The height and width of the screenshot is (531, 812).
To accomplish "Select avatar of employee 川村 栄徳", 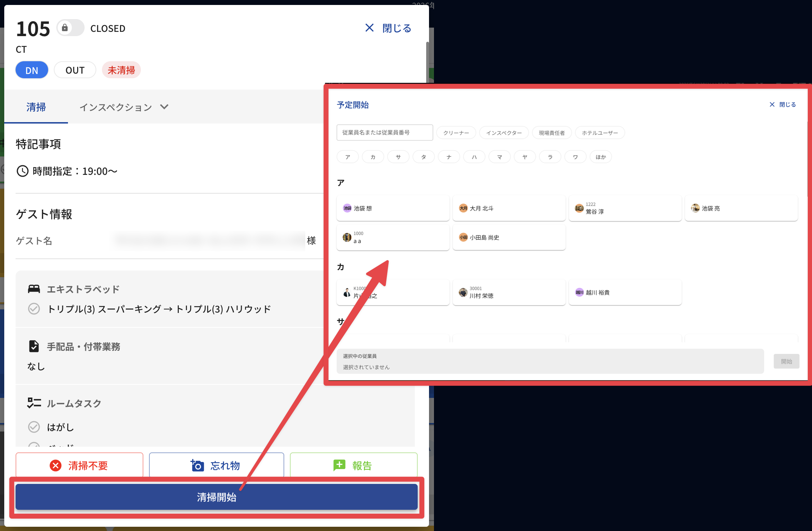I will 463,292.
